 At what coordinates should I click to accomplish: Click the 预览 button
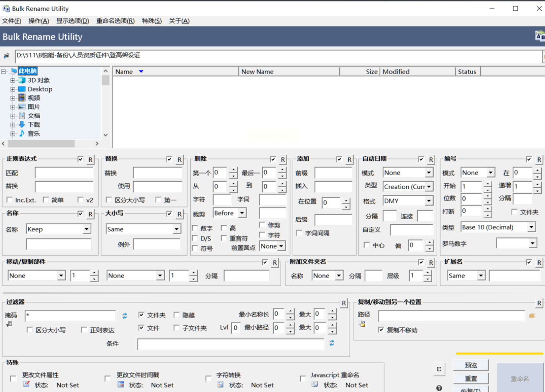click(x=471, y=365)
